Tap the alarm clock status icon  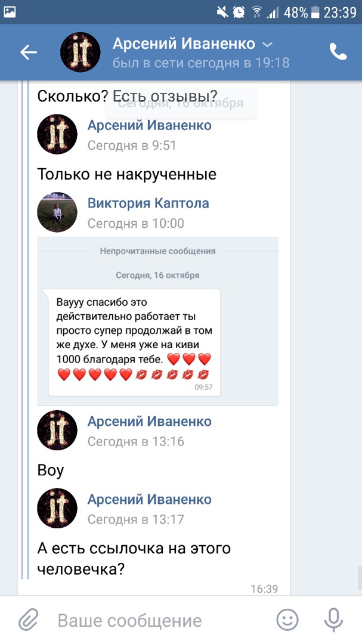[x=239, y=12]
